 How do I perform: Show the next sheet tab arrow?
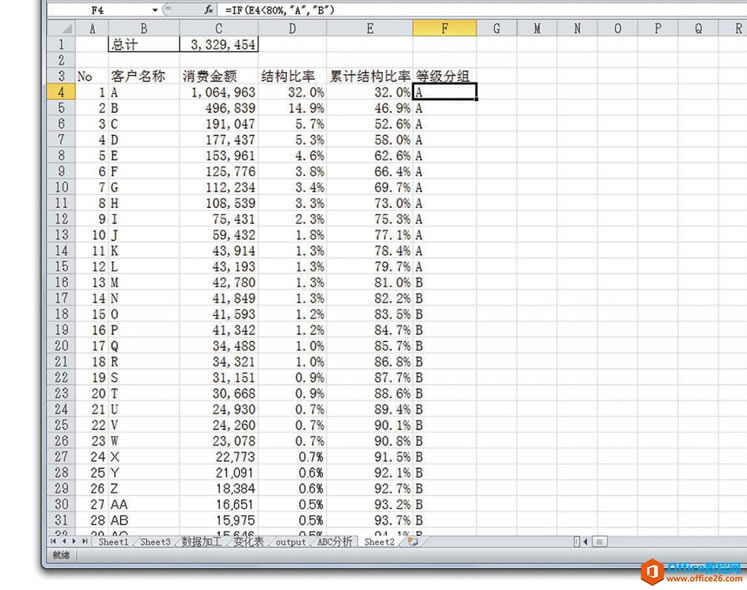[x=74, y=541]
